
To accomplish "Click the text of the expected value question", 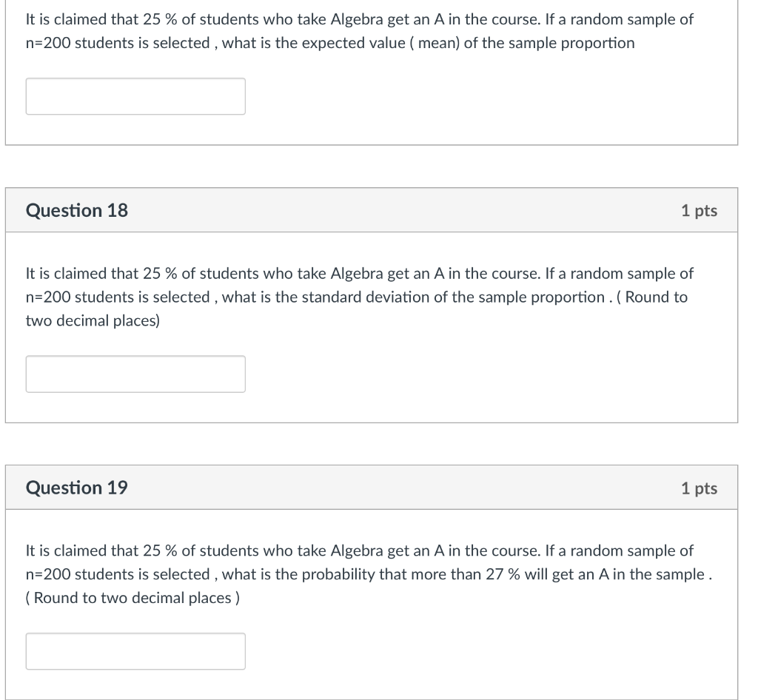I will [x=359, y=31].
